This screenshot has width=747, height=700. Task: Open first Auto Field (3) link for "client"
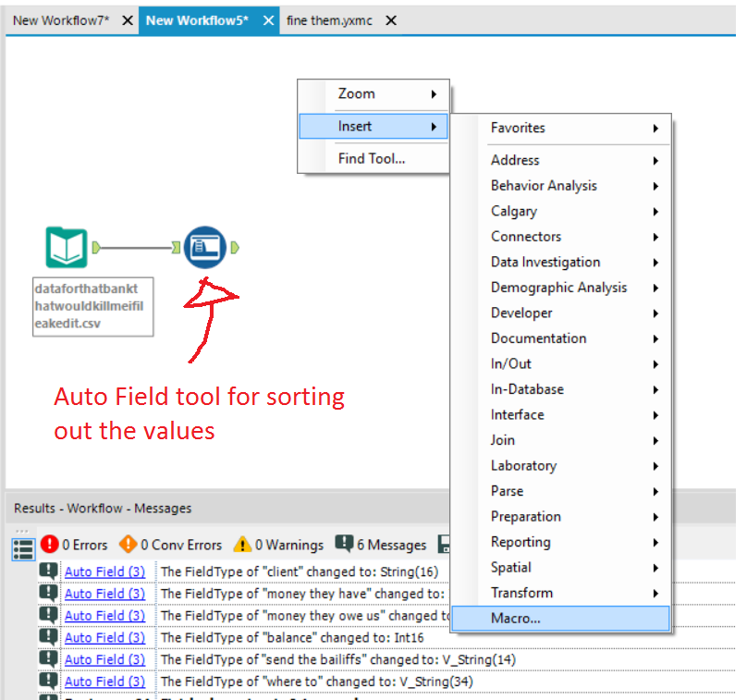click(104, 571)
